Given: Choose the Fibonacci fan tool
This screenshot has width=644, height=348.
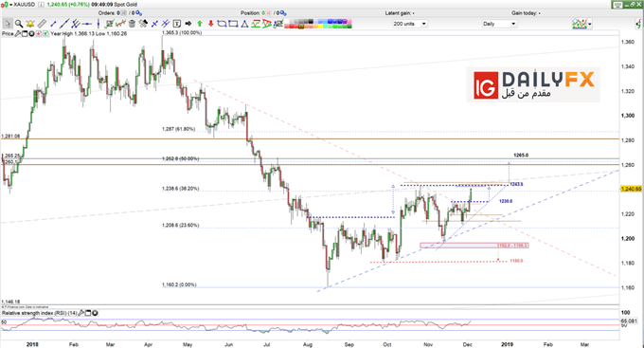Looking at the screenshot, I should pyautogui.click(x=267, y=24).
